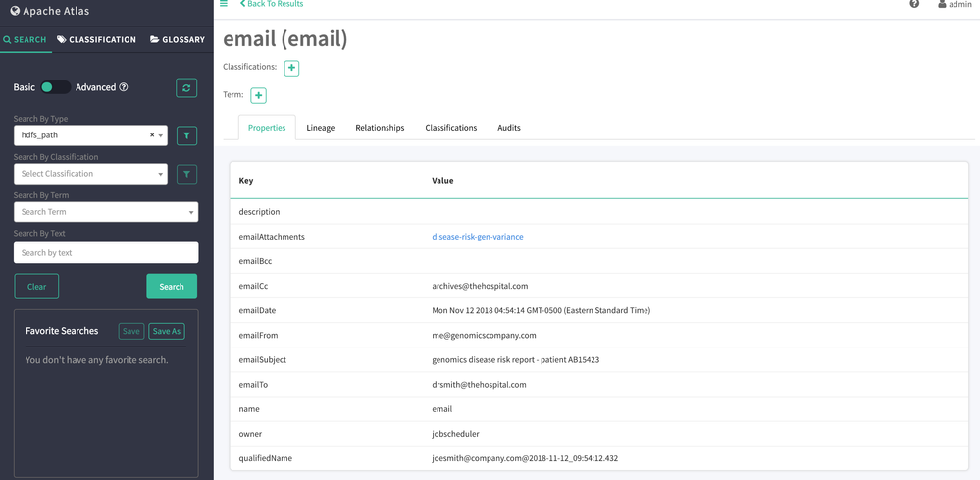Go Back To Results
Image resolution: width=980 pixels, height=480 pixels.
[273, 4]
